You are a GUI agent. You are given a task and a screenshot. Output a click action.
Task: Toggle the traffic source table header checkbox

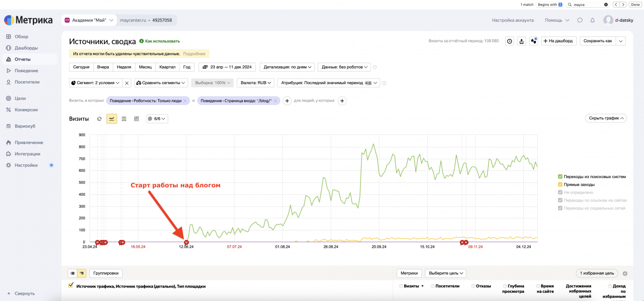pos(71,286)
